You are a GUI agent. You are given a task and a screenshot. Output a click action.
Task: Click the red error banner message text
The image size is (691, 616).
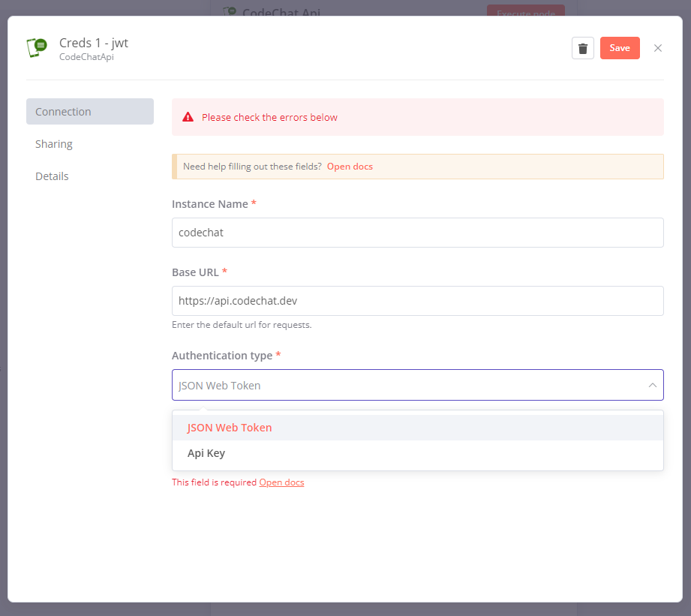270,117
